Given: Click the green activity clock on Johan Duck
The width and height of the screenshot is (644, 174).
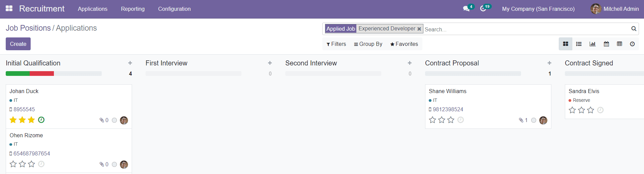Looking at the screenshot, I should 41,120.
